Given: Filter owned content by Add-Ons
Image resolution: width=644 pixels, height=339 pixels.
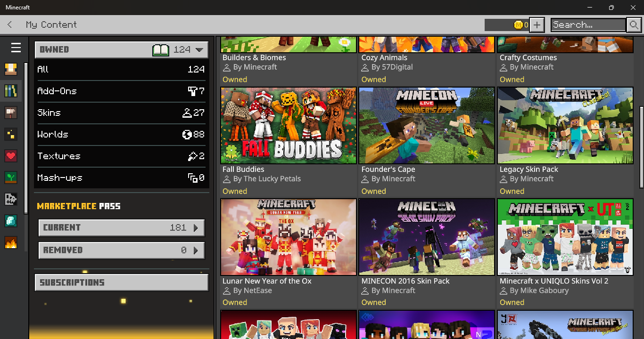Looking at the screenshot, I should 122,91.
